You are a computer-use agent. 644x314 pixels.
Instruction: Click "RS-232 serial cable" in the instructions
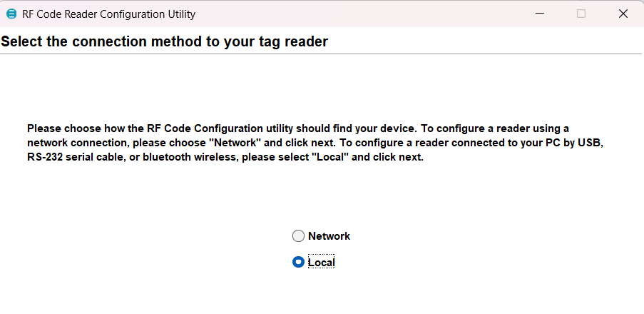73,157
